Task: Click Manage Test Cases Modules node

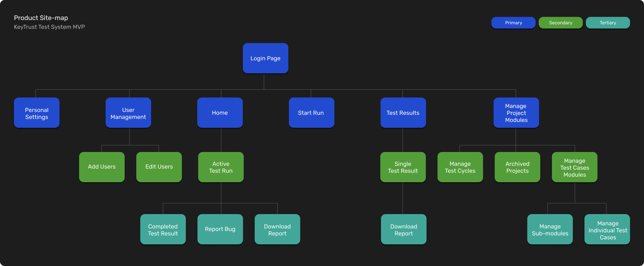Action: 574,167
